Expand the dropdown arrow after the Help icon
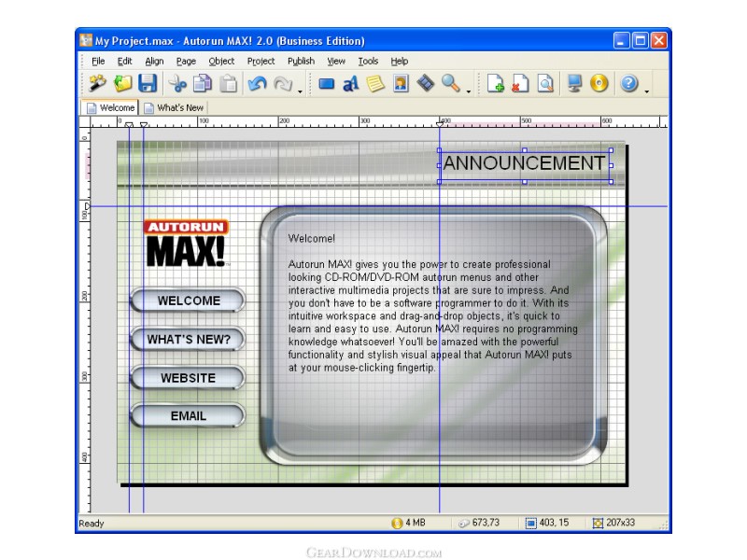 pos(646,91)
